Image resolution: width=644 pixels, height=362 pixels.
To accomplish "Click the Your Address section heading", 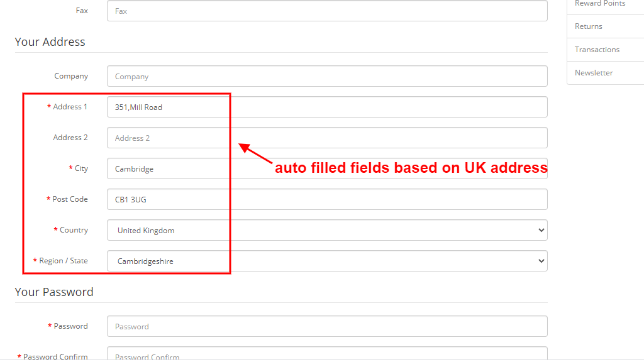I will pos(50,41).
